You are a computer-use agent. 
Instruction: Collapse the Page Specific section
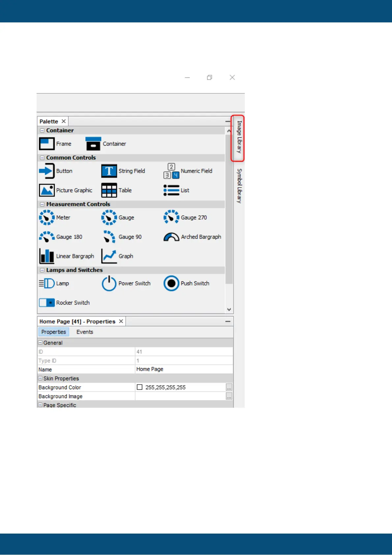41,405
